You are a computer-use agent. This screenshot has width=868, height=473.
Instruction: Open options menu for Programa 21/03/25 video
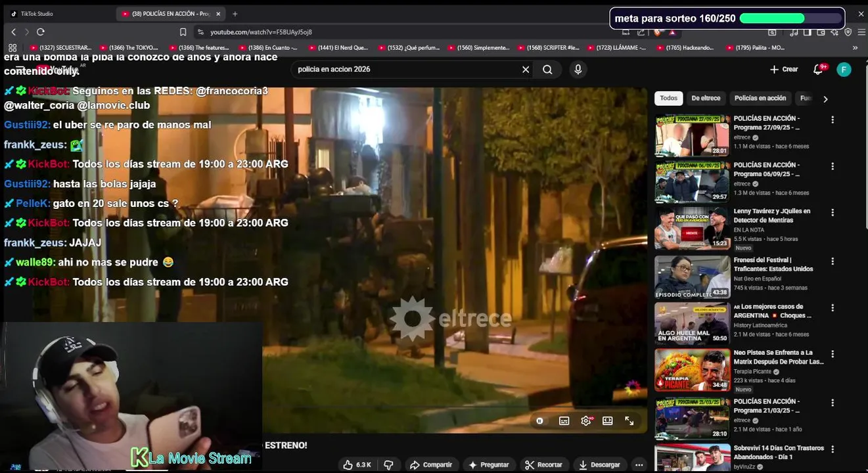(x=833, y=402)
